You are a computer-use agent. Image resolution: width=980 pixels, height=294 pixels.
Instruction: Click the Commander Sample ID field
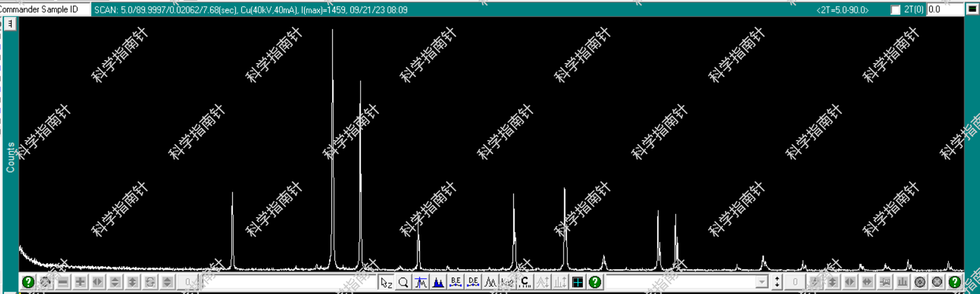[x=45, y=10]
